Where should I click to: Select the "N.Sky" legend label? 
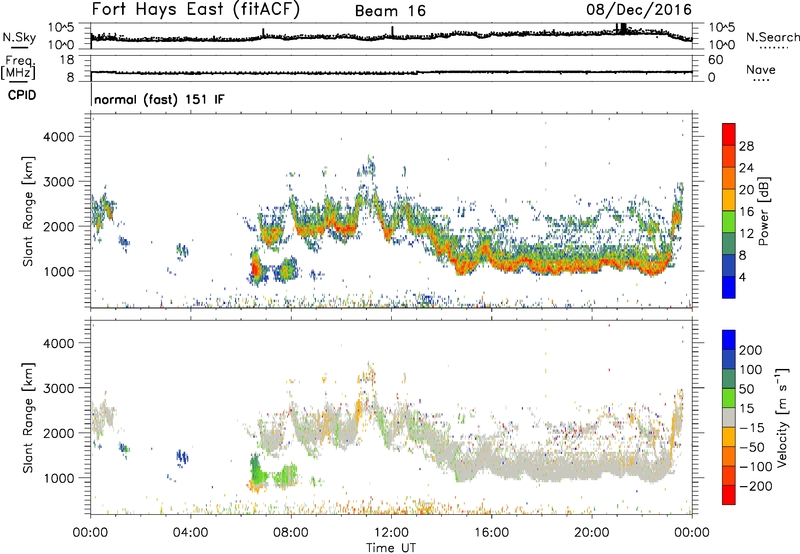(19, 37)
